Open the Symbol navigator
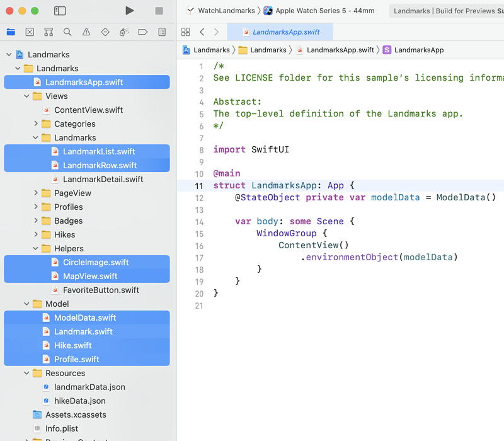Viewport: 504px width, 441px height. pyautogui.click(x=49, y=32)
